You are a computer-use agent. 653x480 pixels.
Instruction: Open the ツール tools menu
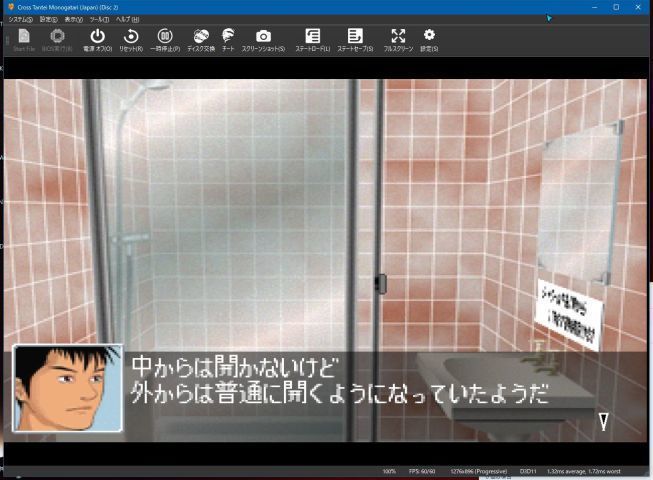click(99, 20)
